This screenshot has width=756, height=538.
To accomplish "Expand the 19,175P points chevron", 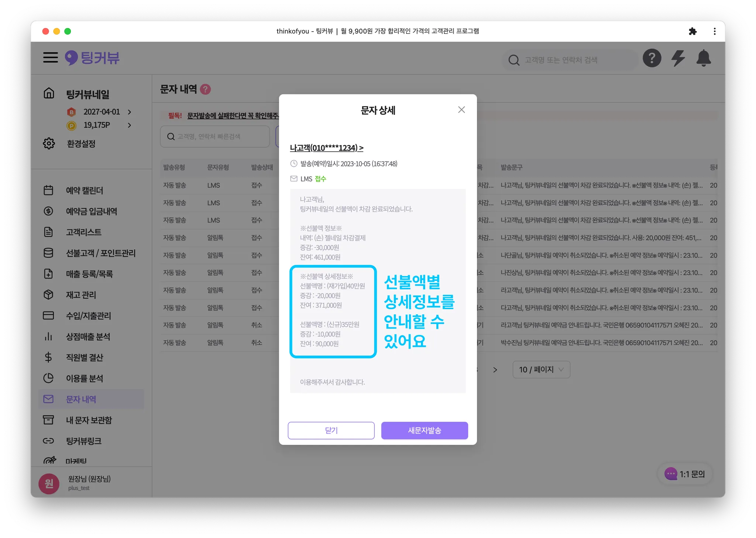I will [x=130, y=125].
